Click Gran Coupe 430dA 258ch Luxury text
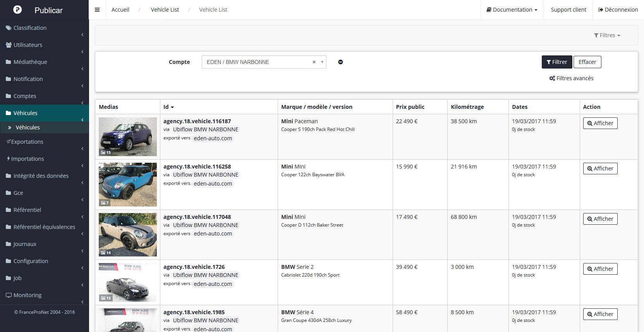The width and height of the screenshot is (644, 332). pos(316,320)
